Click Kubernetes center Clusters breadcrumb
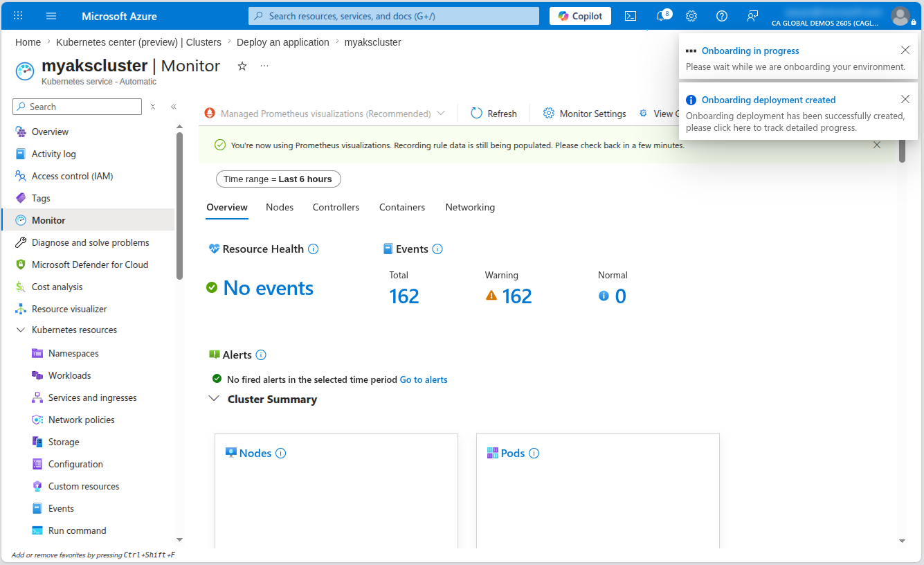Viewport: 924px width, 565px height. [x=139, y=42]
